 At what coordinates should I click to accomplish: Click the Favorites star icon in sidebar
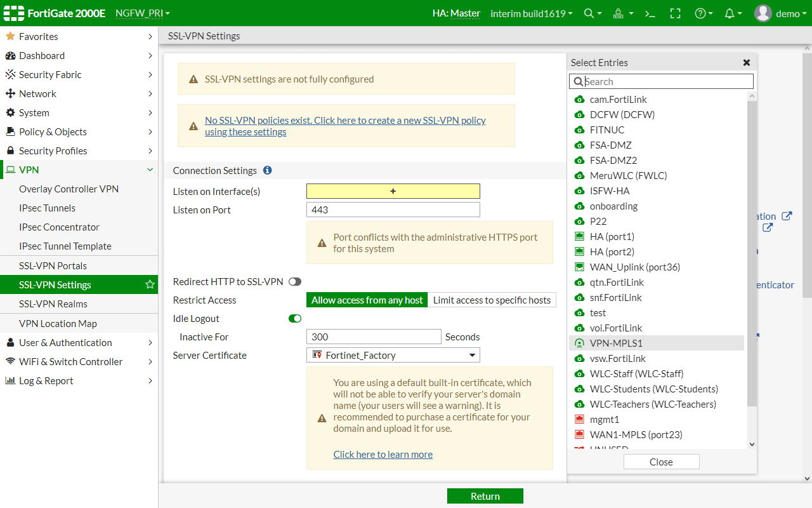[x=10, y=36]
